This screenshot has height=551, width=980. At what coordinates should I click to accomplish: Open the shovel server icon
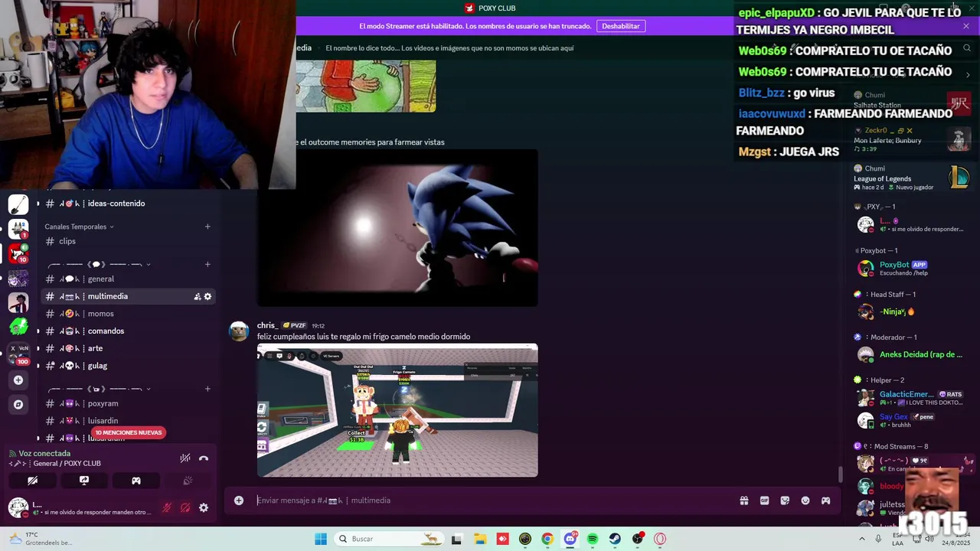(18, 204)
